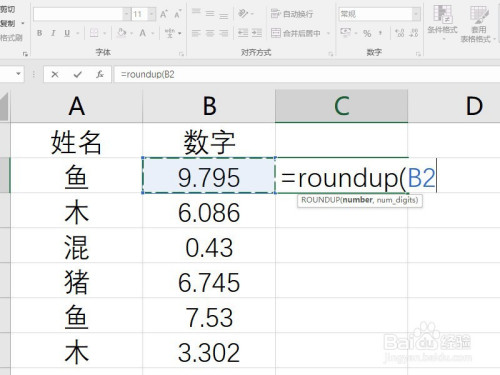Screen dimensions: 500x375
Task: Align text to vertical middle
Action: 210,14
